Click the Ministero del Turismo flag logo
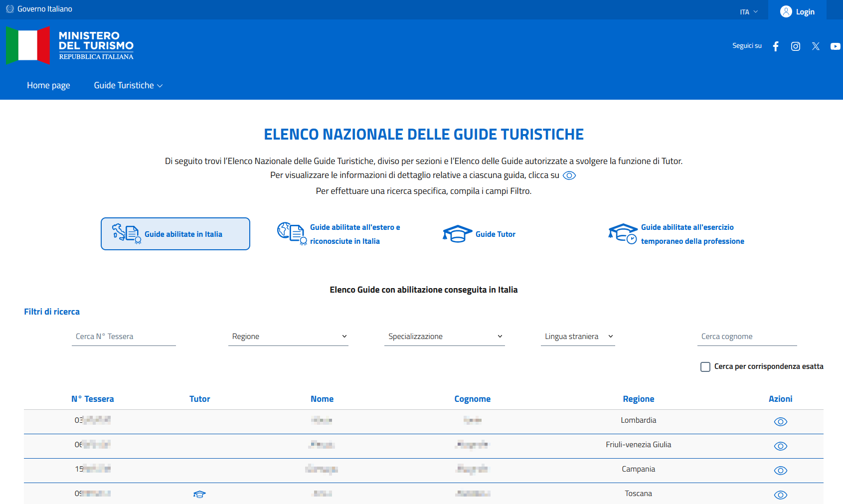The width and height of the screenshot is (843, 504). [x=28, y=45]
